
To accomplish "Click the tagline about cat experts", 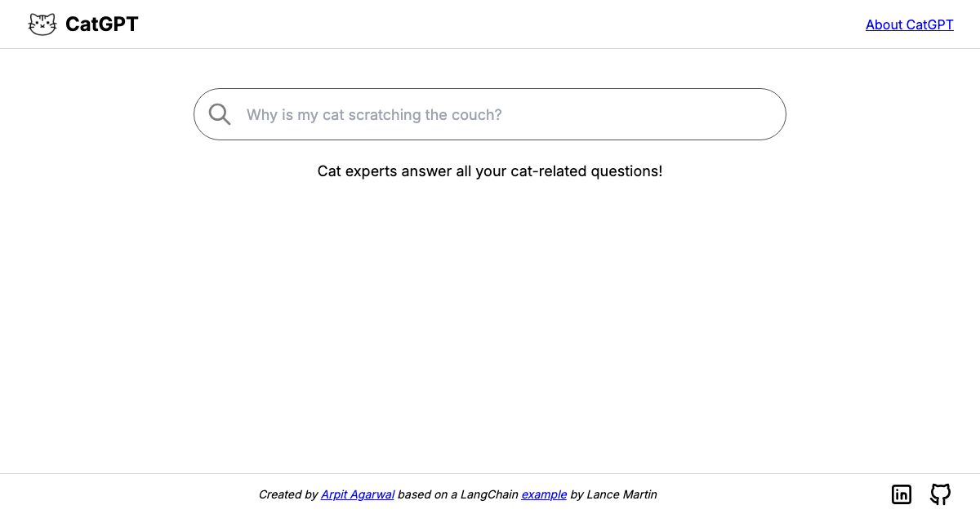I will pos(490,171).
